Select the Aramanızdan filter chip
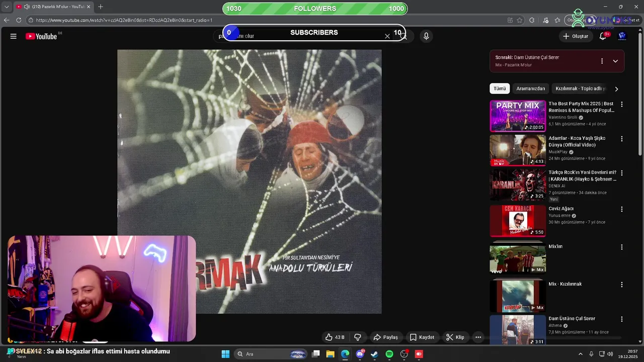Screen dimensions: 644x362 click(x=530, y=88)
